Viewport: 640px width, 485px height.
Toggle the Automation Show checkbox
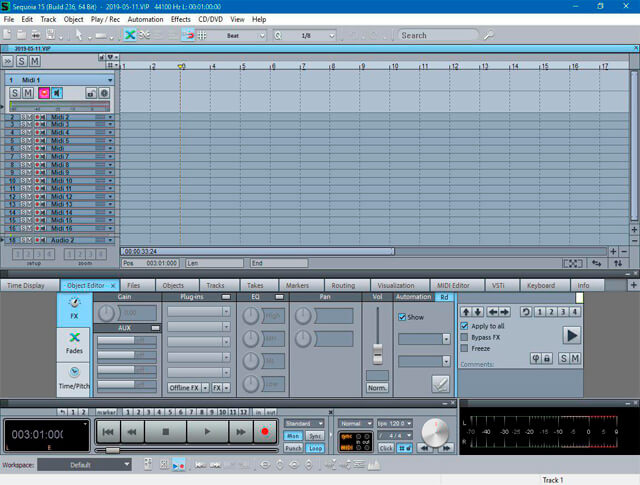point(403,317)
